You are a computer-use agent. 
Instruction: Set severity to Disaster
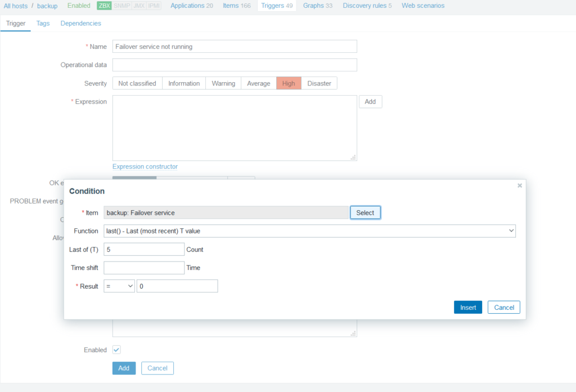(x=319, y=83)
